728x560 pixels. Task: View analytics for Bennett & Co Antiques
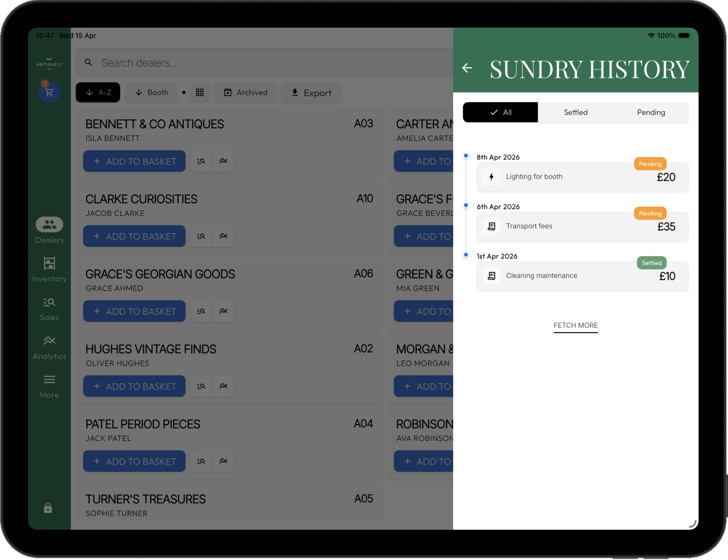click(223, 161)
